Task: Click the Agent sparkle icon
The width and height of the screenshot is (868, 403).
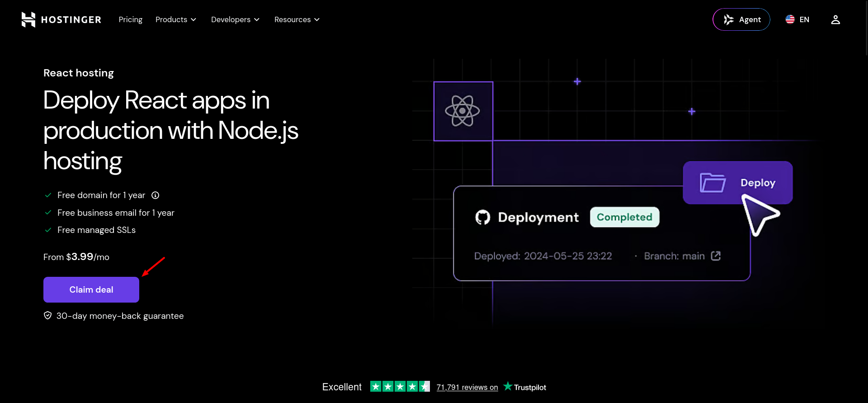Action: click(728, 19)
